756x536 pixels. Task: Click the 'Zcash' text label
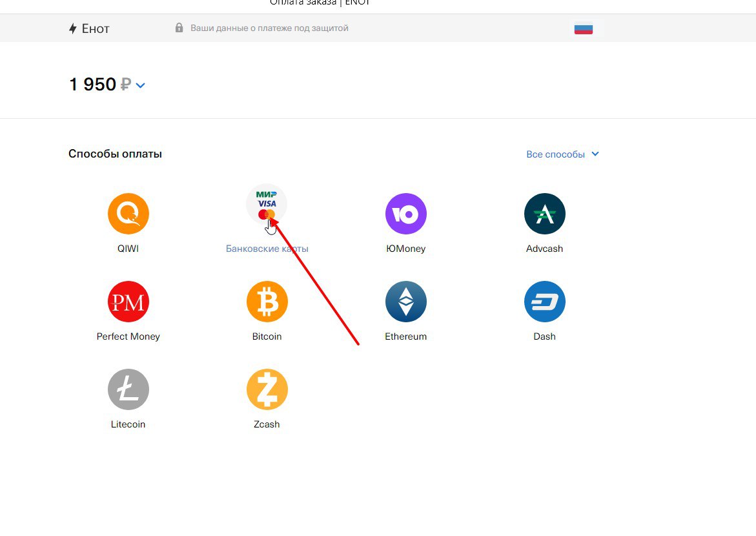pyautogui.click(x=267, y=424)
